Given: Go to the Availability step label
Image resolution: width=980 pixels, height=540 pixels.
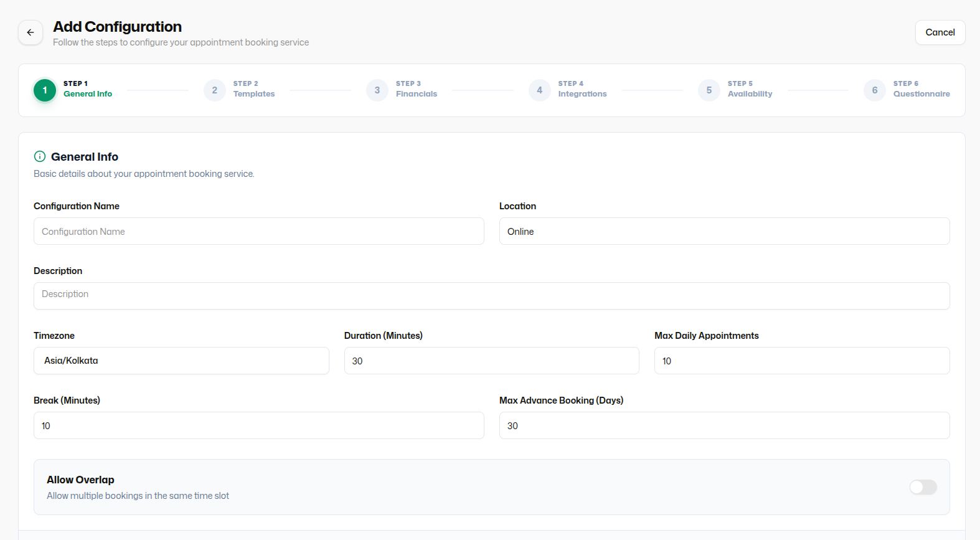Looking at the screenshot, I should pyautogui.click(x=750, y=94).
